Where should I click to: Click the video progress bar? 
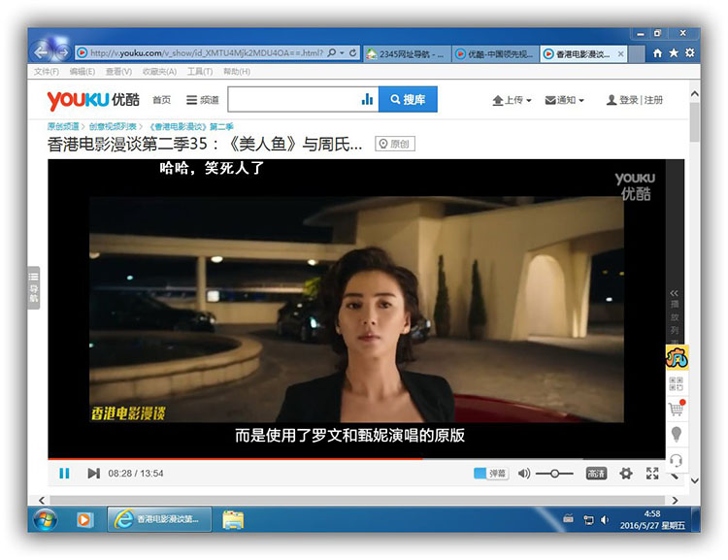pyautogui.click(x=356, y=459)
